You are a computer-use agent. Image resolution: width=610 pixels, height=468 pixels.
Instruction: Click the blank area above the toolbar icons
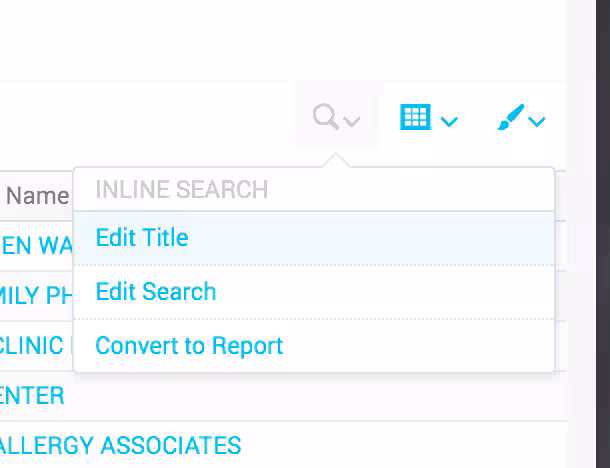300,40
